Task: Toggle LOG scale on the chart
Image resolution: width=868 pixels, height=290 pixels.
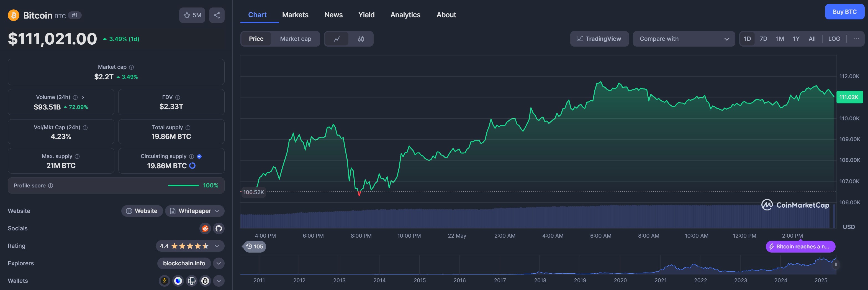Action: click(x=834, y=39)
